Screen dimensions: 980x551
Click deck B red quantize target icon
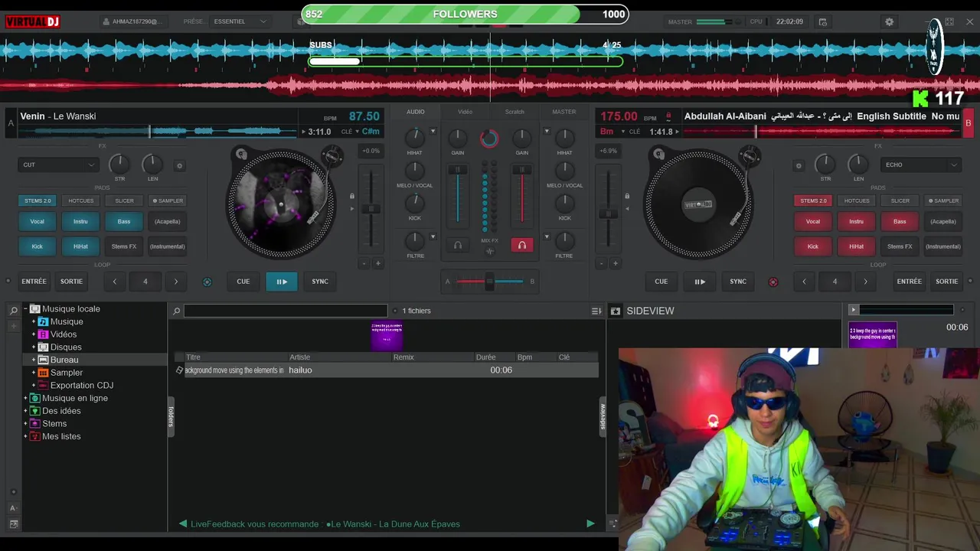pyautogui.click(x=773, y=282)
